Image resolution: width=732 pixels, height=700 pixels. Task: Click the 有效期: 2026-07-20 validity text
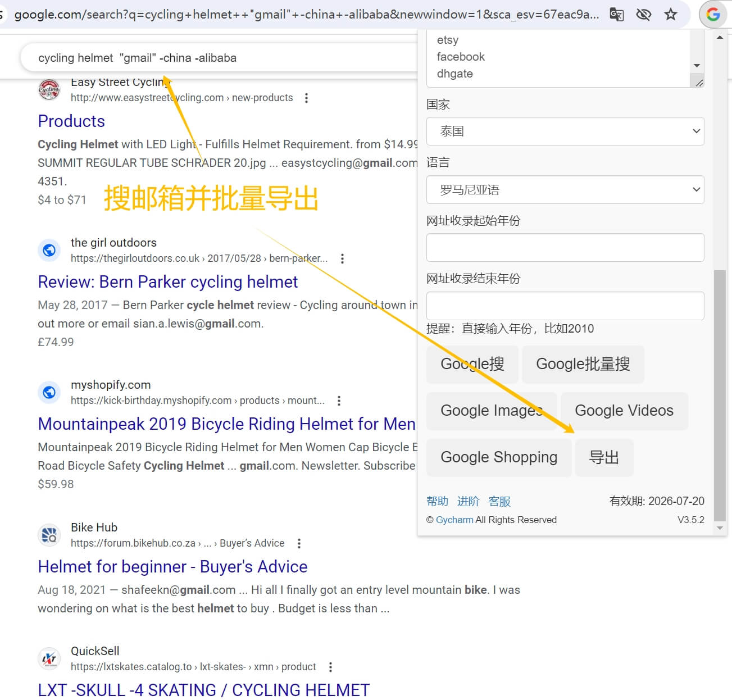pyautogui.click(x=657, y=501)
